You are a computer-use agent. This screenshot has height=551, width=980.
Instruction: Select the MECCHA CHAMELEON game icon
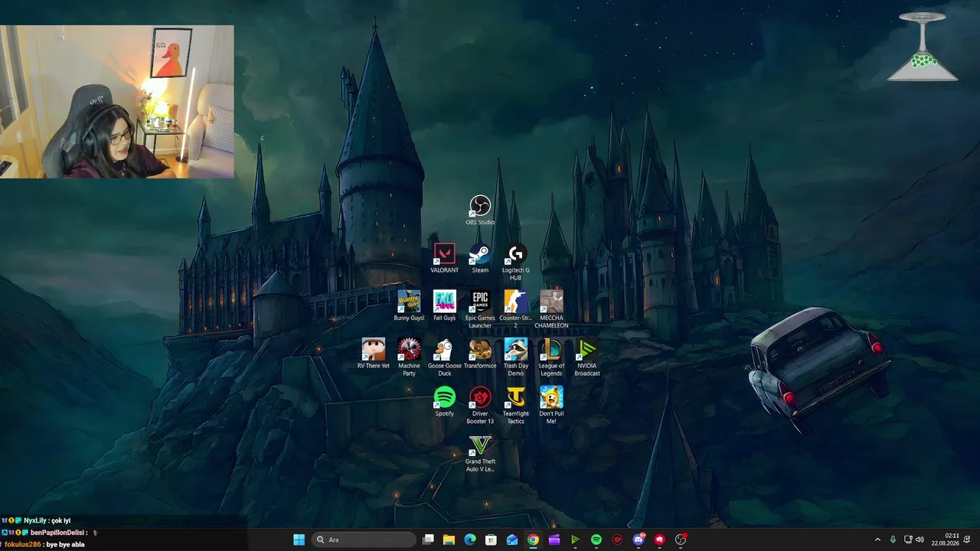[x=551, y=309]
